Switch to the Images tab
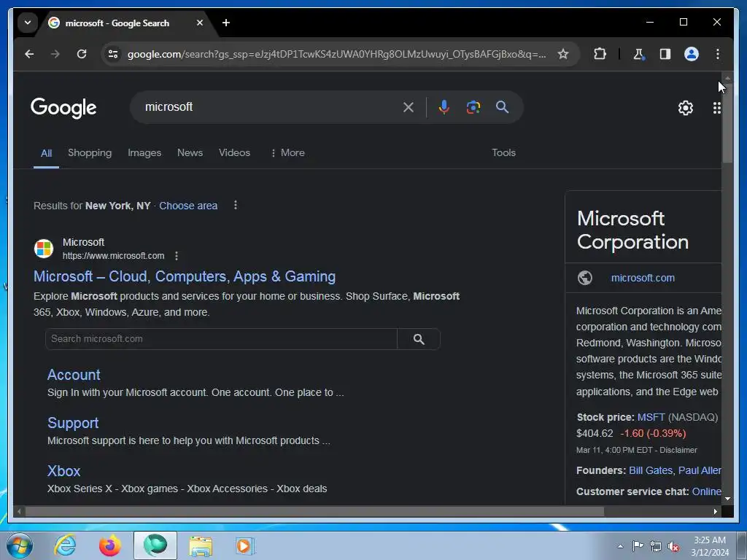 tap(144, 153)
